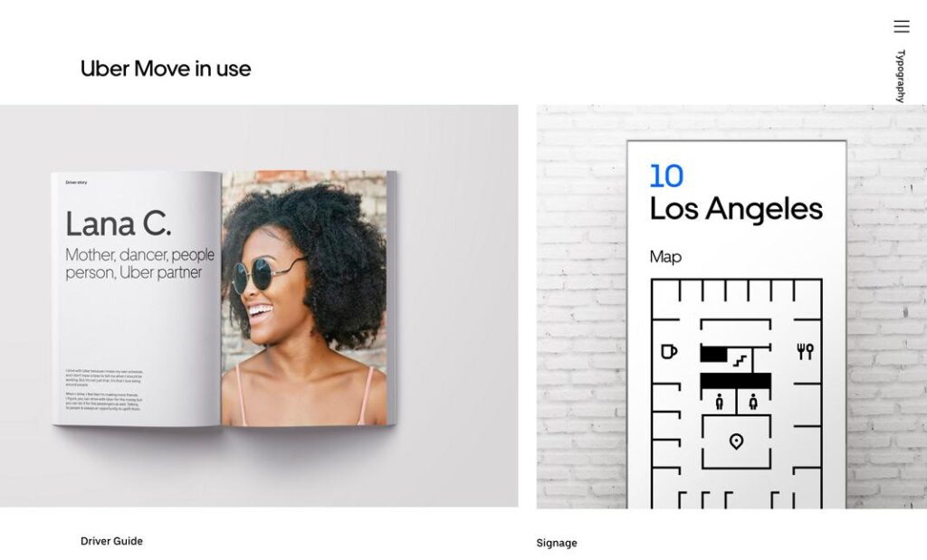Click the fork and knife restaurant icon

click(x=805, y=352)
